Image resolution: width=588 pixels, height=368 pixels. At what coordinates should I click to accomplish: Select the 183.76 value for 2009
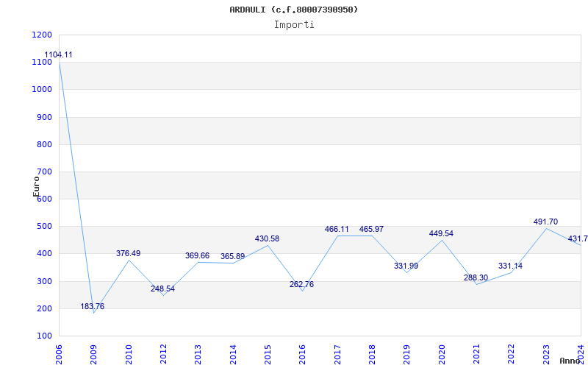point(93,306)
